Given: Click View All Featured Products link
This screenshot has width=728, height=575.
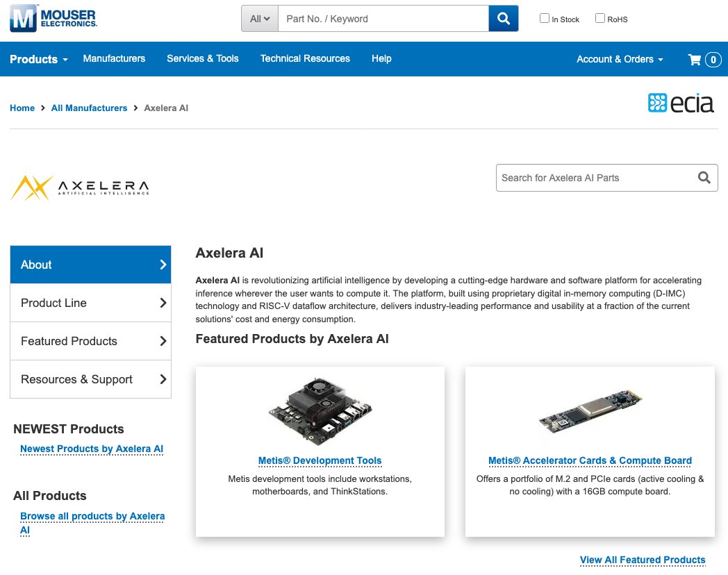Looking at the screenshot, I should 643,560.
